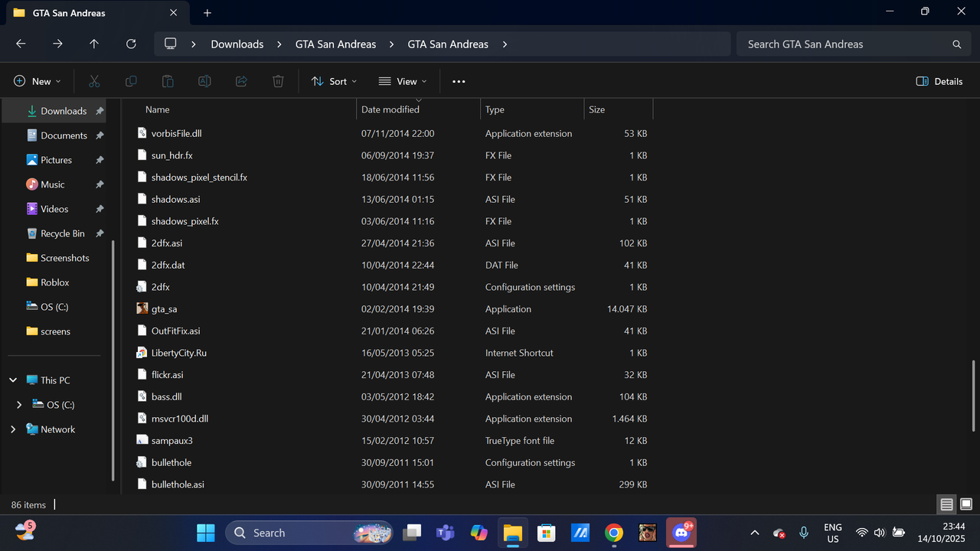Viewport: 980px width, 551px height.
Task: Click the Rename icon in toolbar
Action: click(x=204, y=81)
